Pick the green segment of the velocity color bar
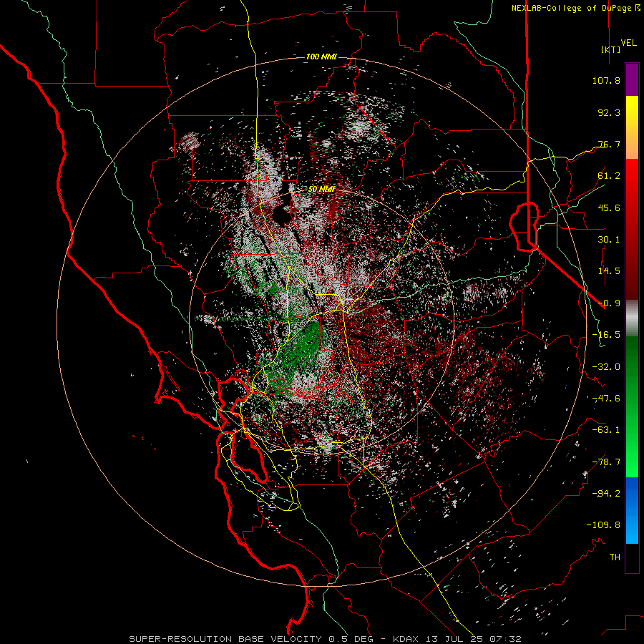The height and width of the screenshot is (644, 644). tap(632, 406)
